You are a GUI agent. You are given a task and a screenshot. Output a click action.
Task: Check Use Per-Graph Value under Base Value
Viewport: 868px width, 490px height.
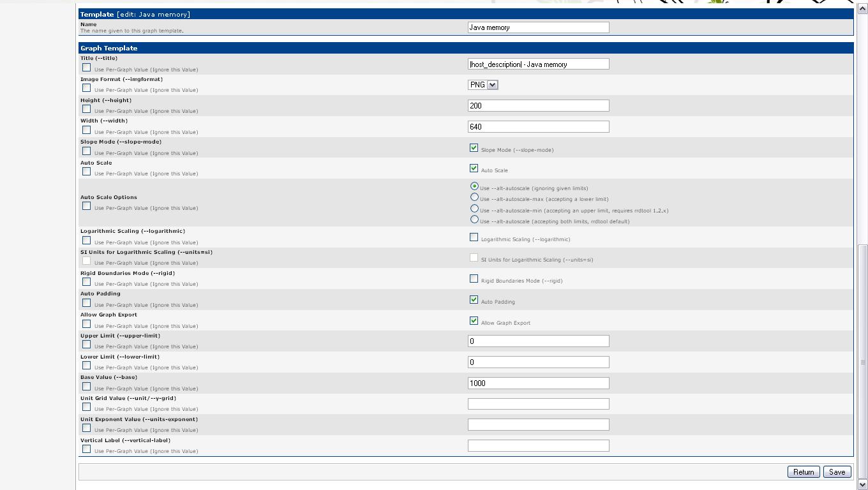pos(86,387)
